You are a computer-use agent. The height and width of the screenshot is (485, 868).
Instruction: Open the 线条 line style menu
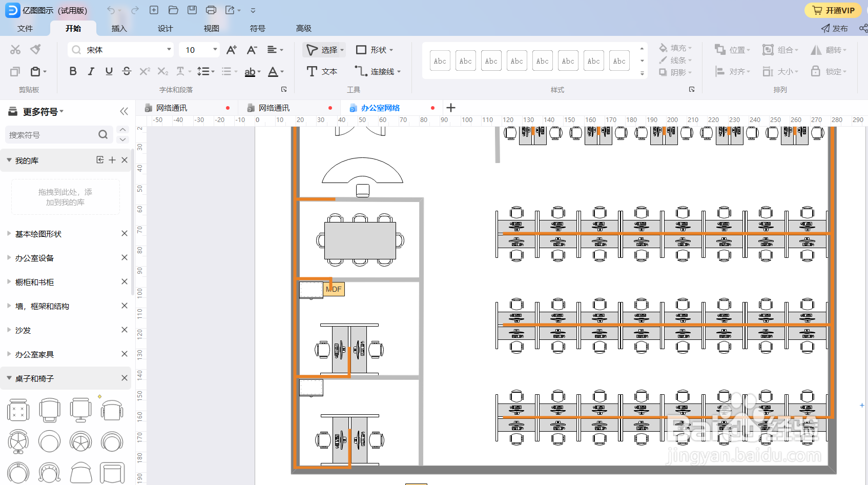coord(675,60)
